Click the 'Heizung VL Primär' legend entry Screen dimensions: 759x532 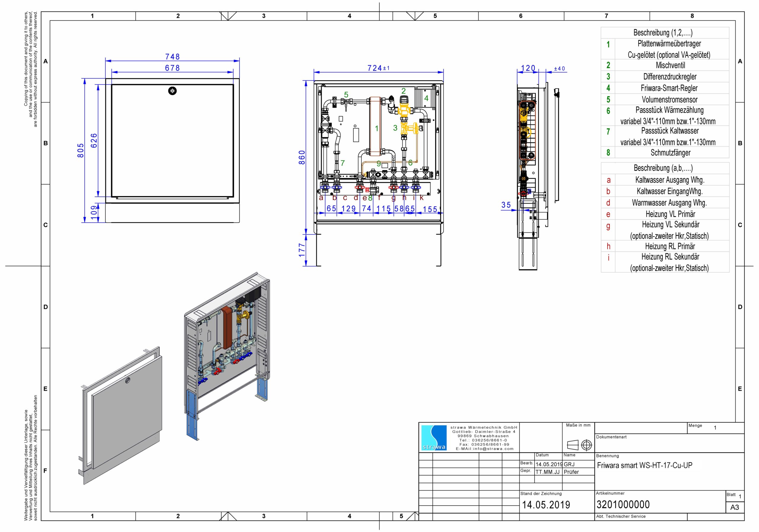click(670, 214)
